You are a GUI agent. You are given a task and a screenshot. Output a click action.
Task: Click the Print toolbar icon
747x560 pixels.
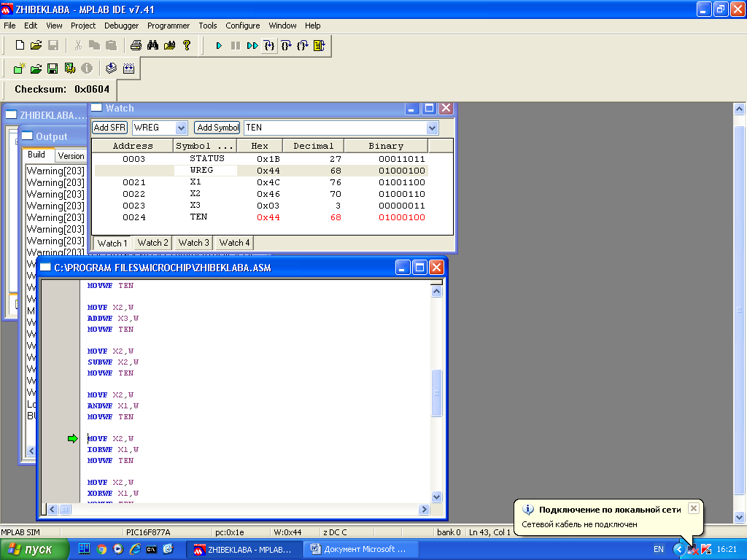tap(136, 45)
